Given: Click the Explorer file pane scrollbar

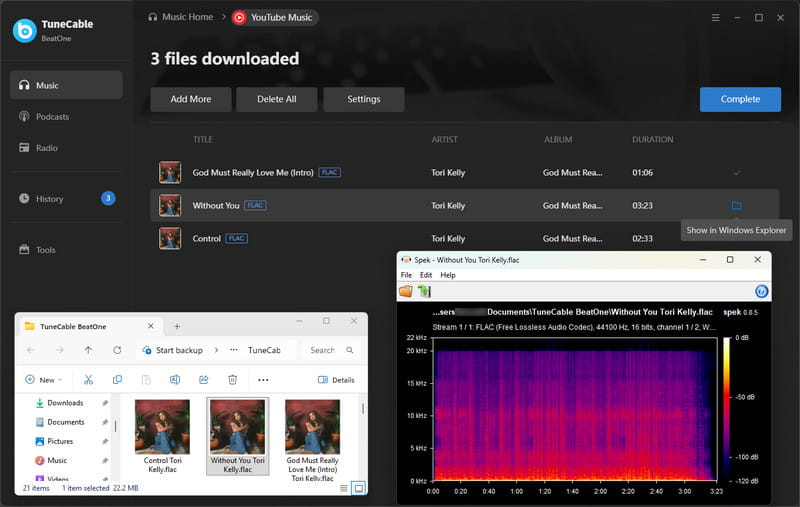Looking at the screenshot, I should click(363, 409).
